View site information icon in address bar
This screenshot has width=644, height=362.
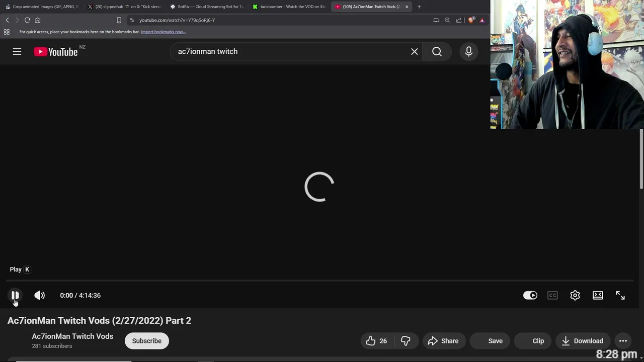coord(132,20)
